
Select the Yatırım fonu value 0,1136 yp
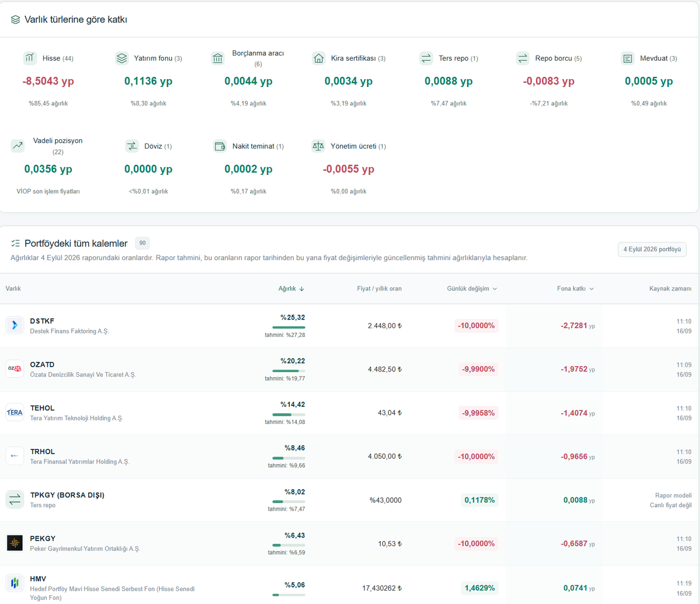point(148,82)
